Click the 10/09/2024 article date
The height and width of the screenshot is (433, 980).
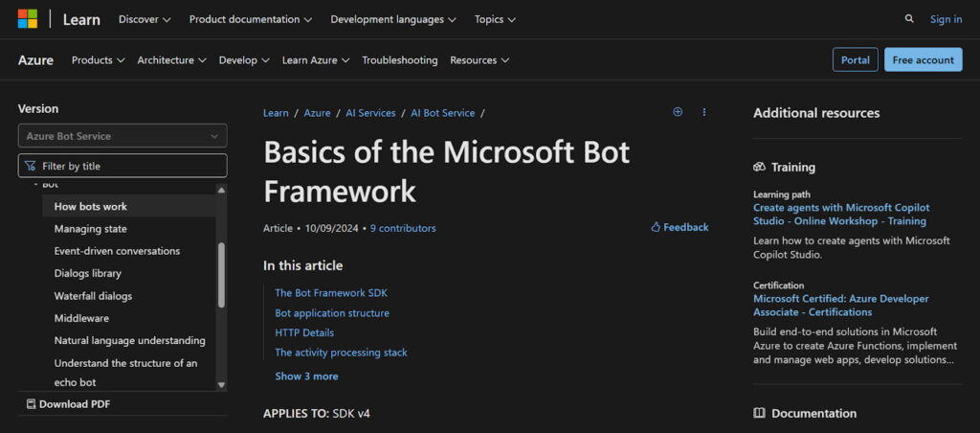point(332,228)
